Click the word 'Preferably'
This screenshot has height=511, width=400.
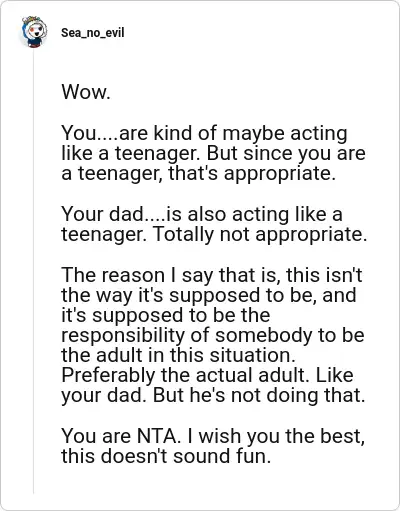click(x=108, y=375)
